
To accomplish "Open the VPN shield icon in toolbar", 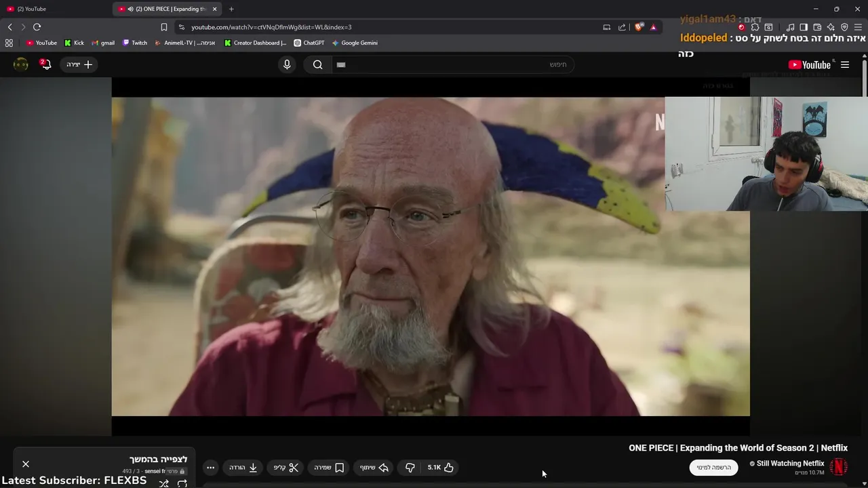I will pos(844,27).
